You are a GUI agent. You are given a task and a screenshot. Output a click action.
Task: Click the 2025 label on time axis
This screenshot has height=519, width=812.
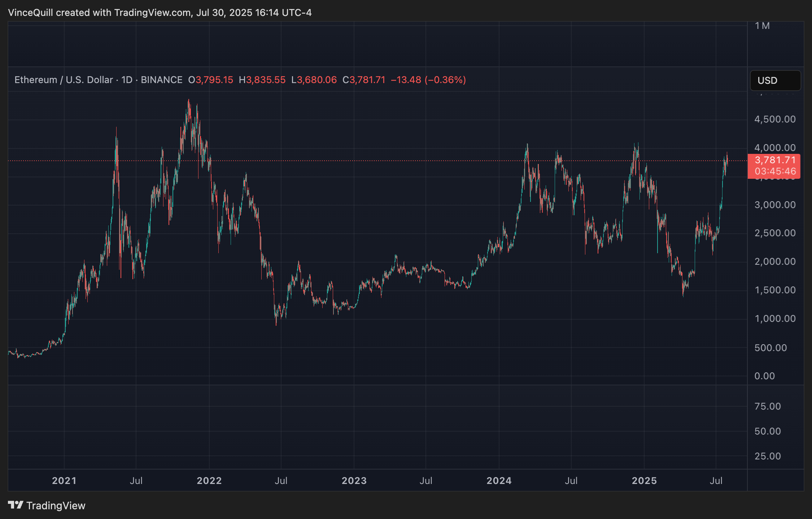644,481
